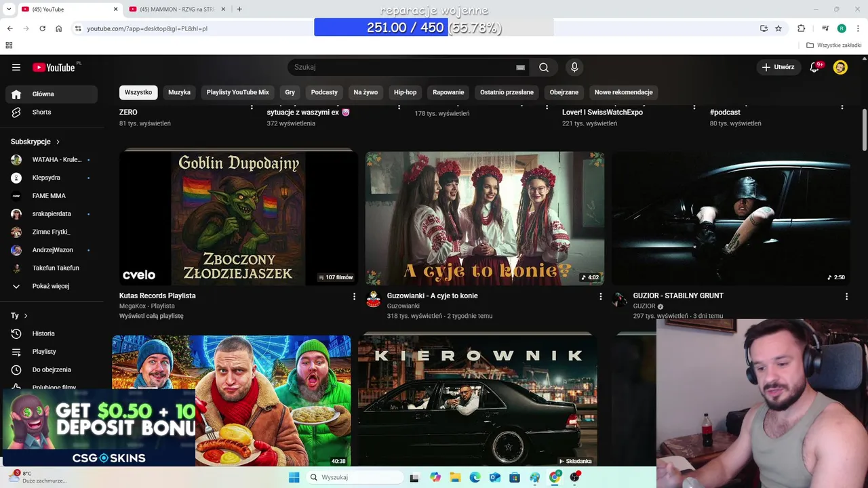Open WATAHA subscription channel
This screenshot has width=868, height=488.
[x=51, y=159]
